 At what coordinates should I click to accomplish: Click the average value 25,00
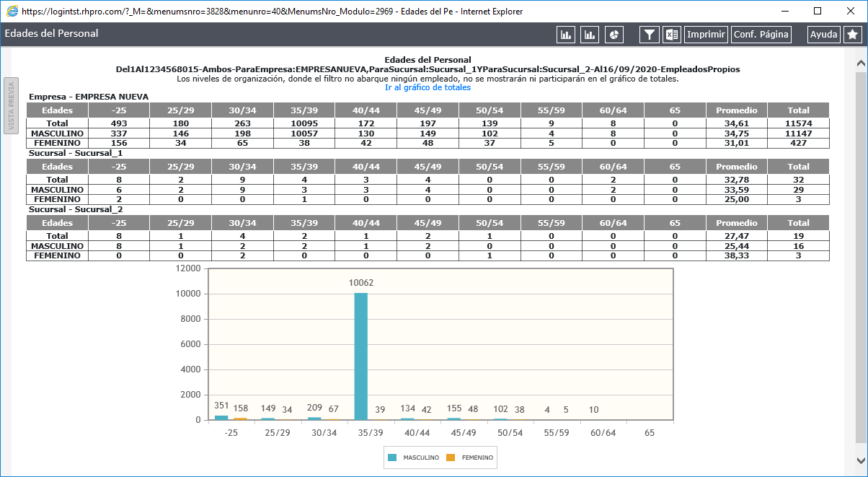click(x=737, y=199)
